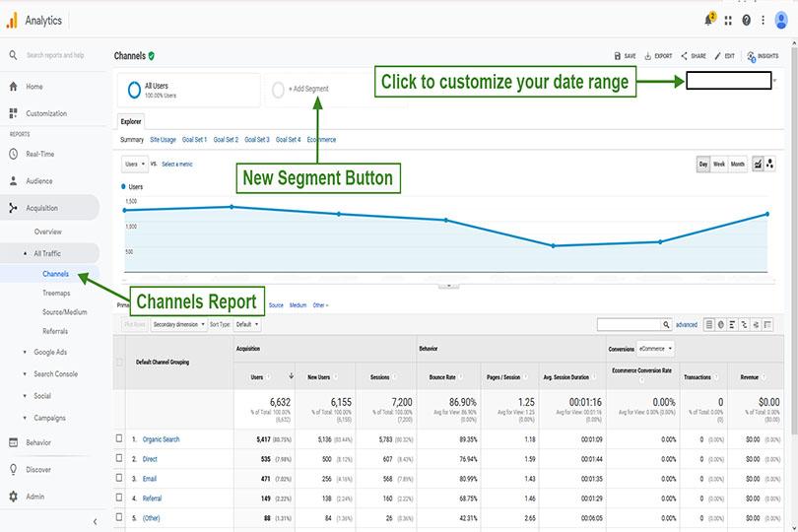This screenshot has height=532, width=798.
Task: Open the advanced filter link
Action: tap(687, 325)
